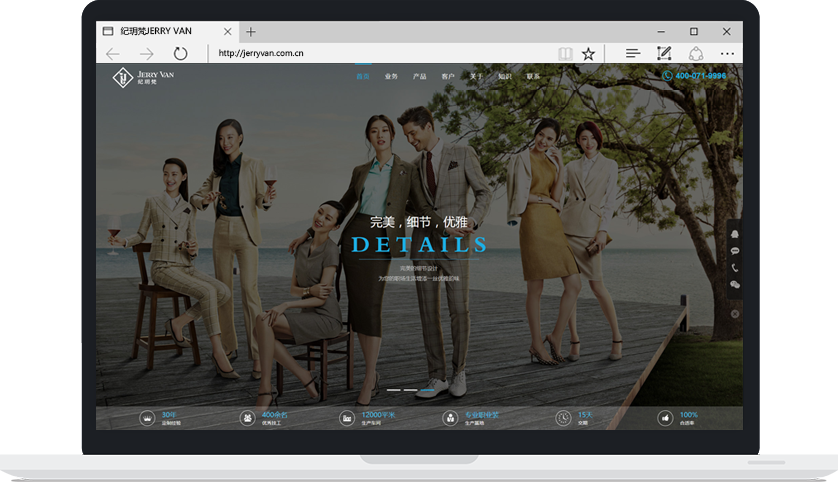Open the browser More actions menu
The height and width of the screenshot is (482, 838).
(x=727, y=54)
